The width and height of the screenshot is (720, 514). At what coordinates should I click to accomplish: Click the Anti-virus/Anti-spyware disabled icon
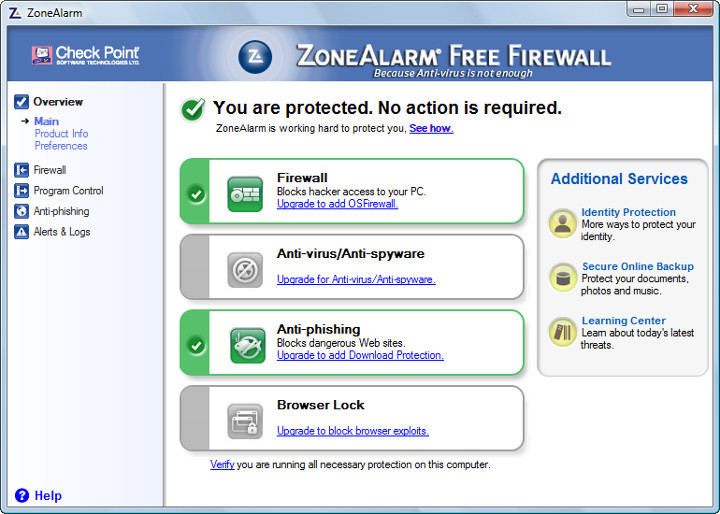245,269
